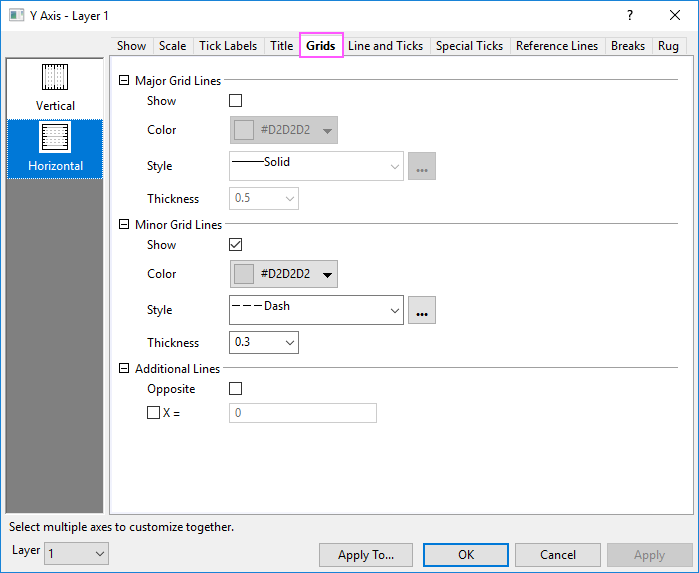Open minor grid style ellipsis button

(422, 310)
